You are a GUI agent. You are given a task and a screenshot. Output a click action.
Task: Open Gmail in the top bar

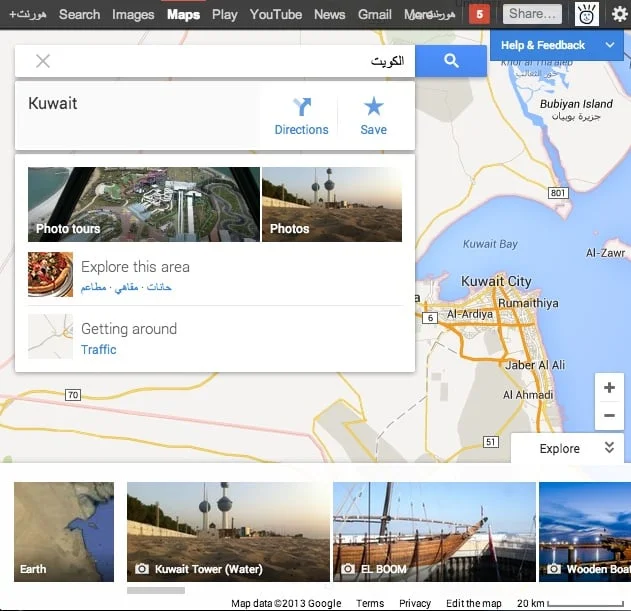click(x=375, y=14)
